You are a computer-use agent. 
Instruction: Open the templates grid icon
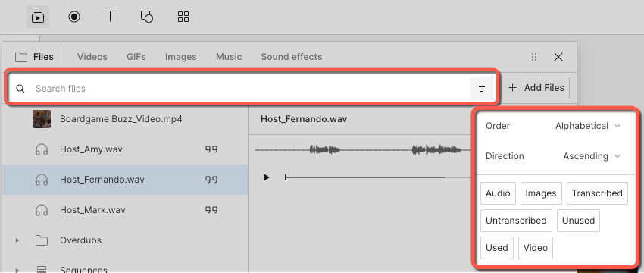pos(183,17)
